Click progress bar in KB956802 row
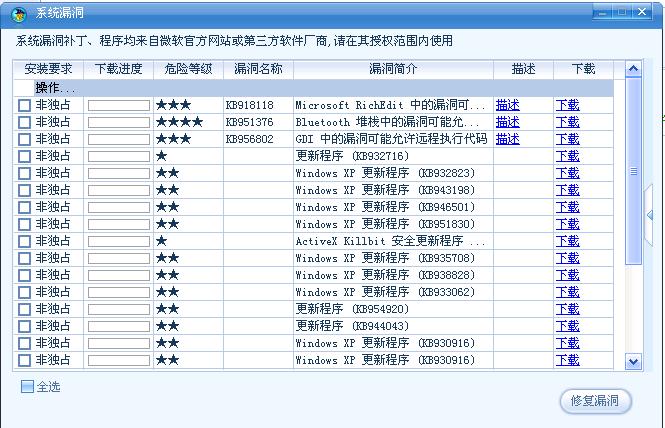This screenshot has height=428, width=665. tap(119, 139)
